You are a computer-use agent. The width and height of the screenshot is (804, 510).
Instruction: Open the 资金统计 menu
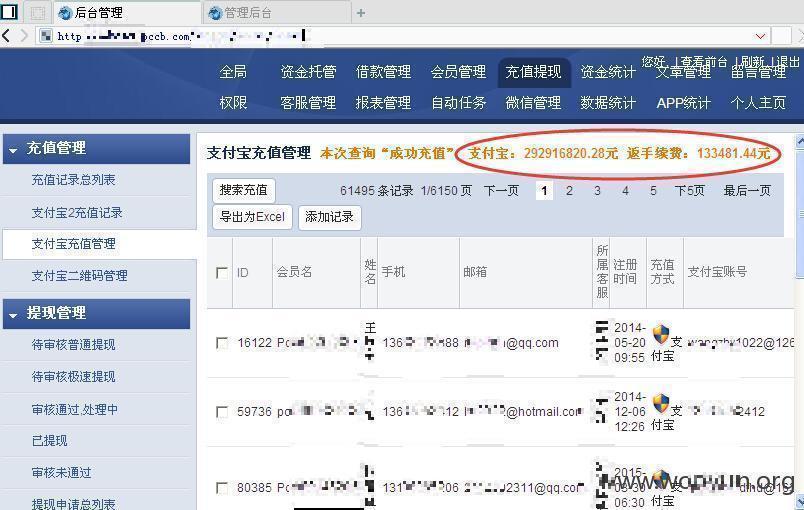pyautogui.click(x=608, y=72)
